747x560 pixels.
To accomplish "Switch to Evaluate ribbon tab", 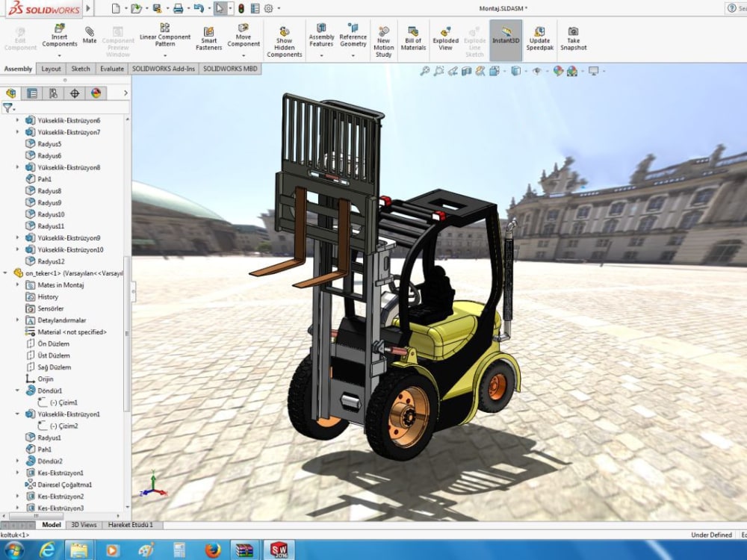I will [112, 69].
